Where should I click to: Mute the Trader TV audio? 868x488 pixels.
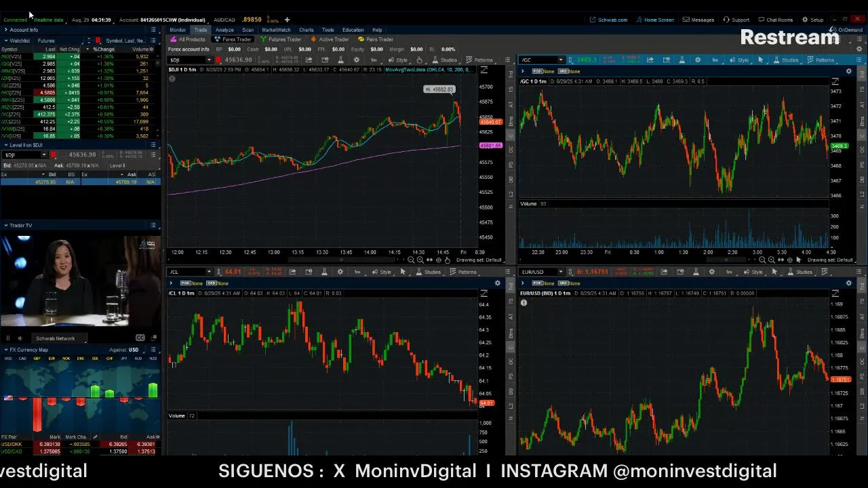(20, 338)
